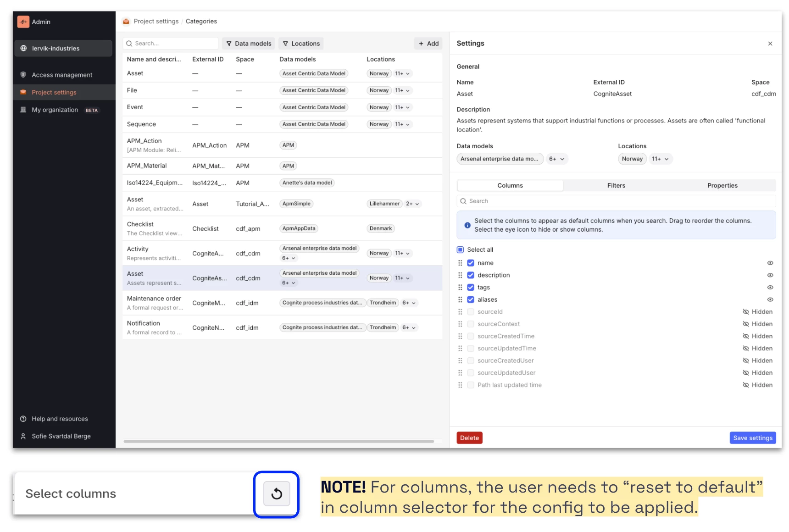Click the columns Search field in Settings

[x=616, y=201]
